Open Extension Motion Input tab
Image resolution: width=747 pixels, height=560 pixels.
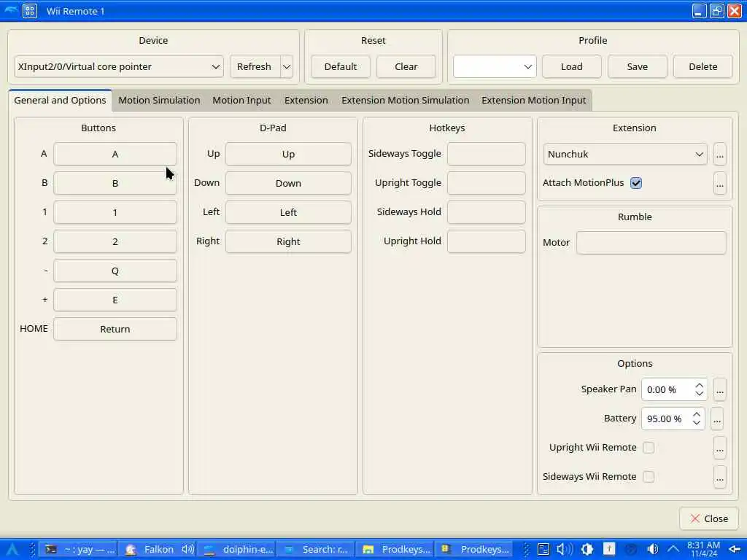[533, 101]
